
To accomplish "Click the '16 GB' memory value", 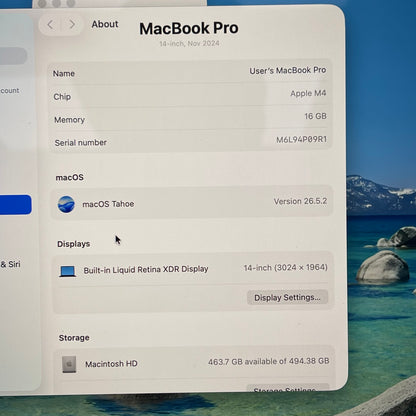I will (315, 116).
